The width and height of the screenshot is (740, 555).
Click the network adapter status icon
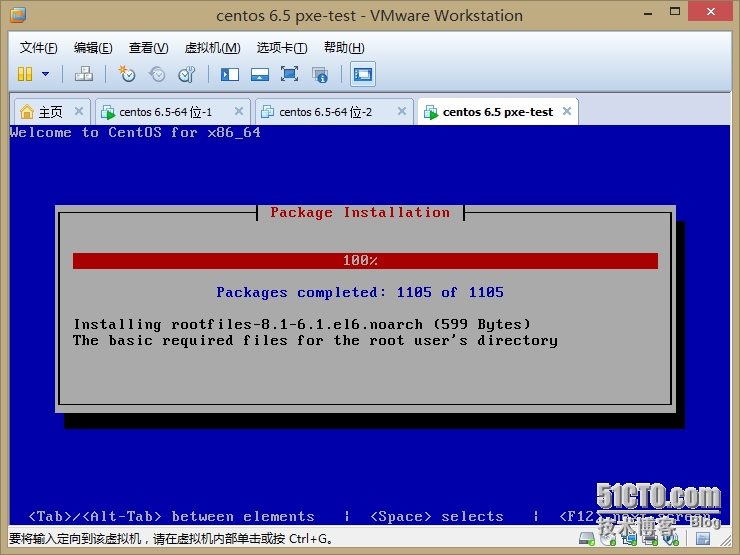click(x=629, y=538)
